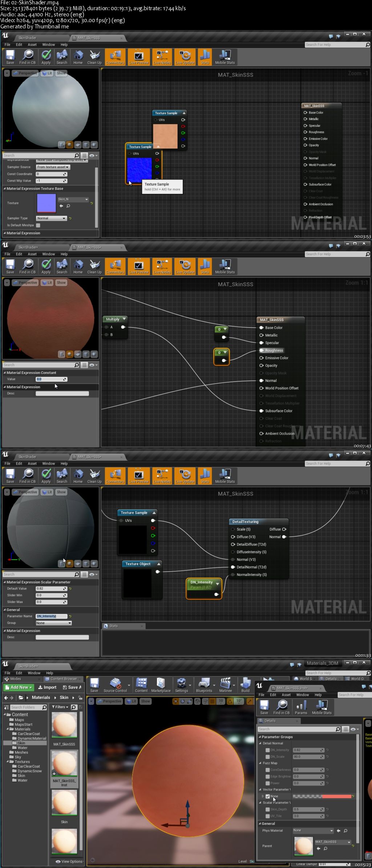The height and width of the screenshot is (868, 372).
Task: Open Sampler Type Normal dropdown
Action: click(x=51, y=218)
